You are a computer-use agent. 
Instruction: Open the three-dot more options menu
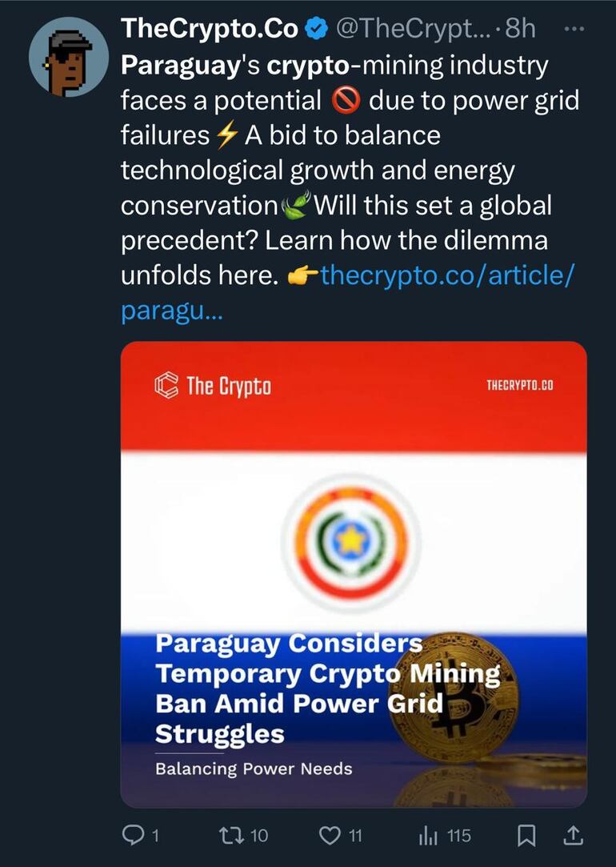pyautogui.click(x=574, y=29)
